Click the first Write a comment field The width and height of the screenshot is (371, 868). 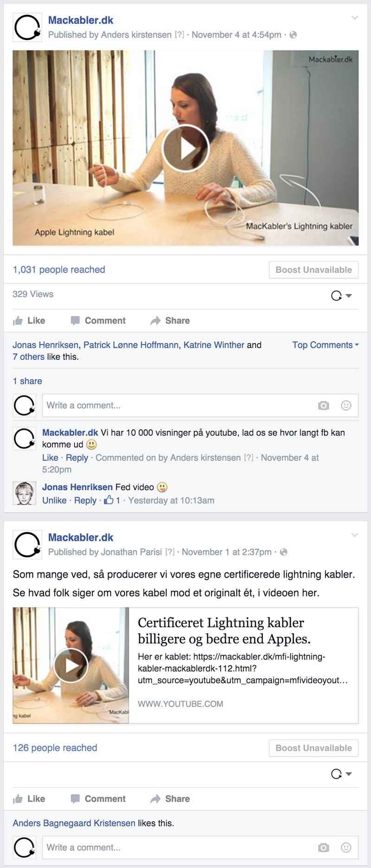176,406
